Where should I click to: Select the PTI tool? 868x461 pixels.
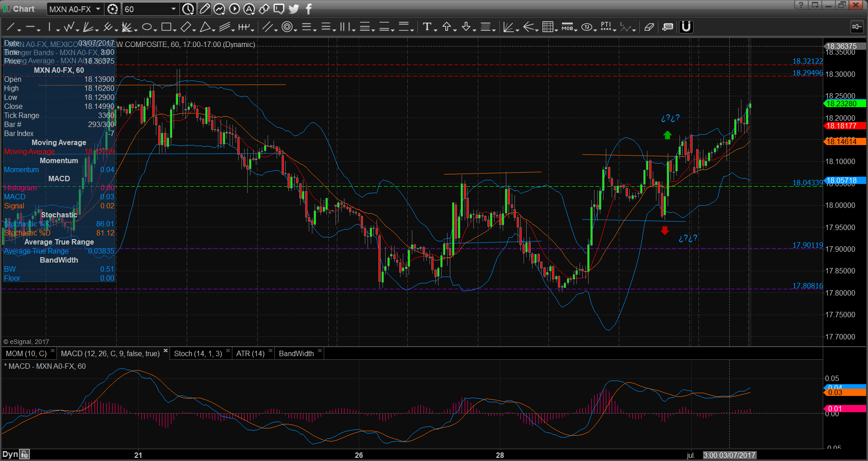coord(606,27)
